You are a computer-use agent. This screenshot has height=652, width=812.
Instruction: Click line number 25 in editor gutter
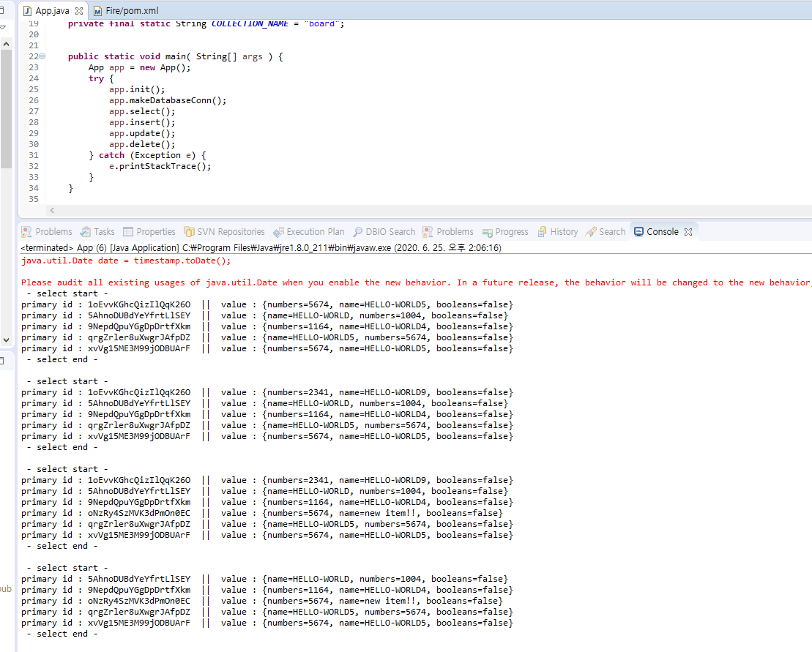(x=34, y=89)
